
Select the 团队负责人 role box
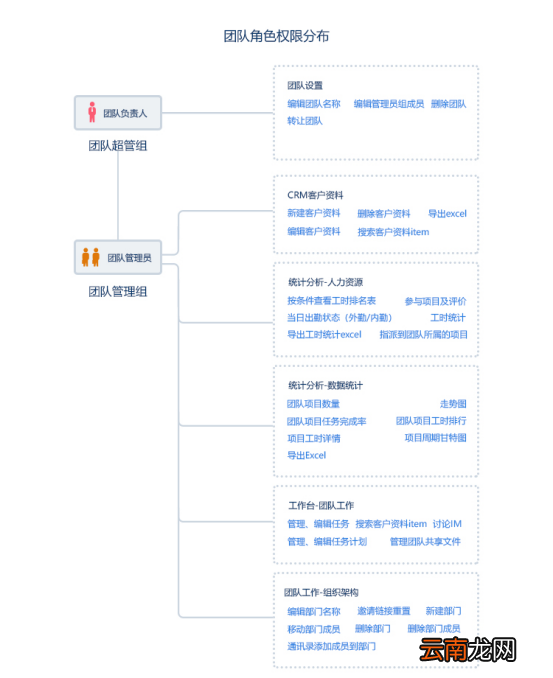[x=118, y=113]
